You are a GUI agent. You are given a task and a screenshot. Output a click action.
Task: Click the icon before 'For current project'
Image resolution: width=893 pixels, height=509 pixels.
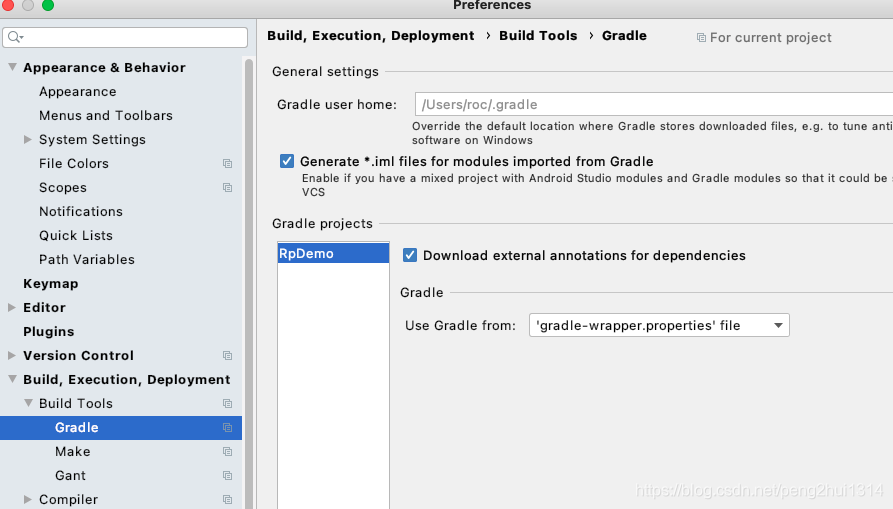(701, 38)
